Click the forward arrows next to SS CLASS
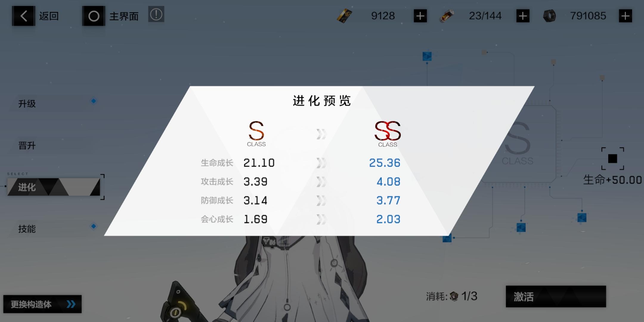 coord(322,134)
